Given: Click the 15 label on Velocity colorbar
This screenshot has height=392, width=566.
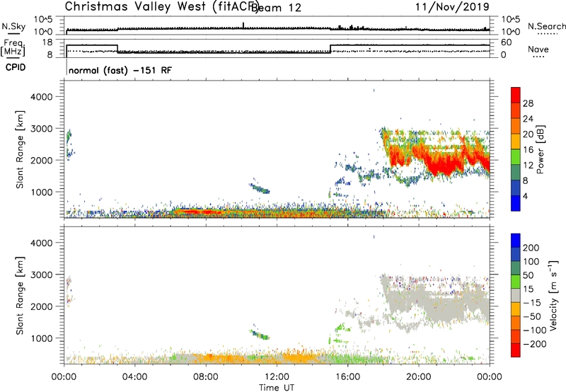Looking at the screenshot, I should pos(529,289).
